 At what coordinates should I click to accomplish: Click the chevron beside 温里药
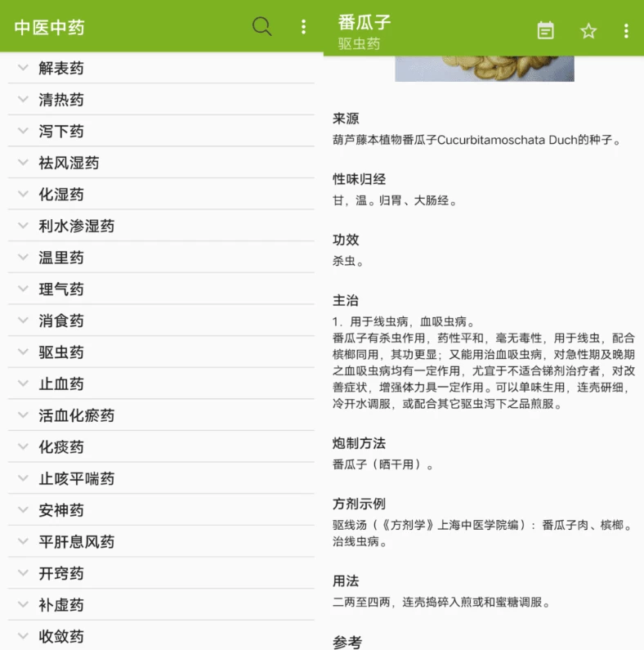(23, 258)
